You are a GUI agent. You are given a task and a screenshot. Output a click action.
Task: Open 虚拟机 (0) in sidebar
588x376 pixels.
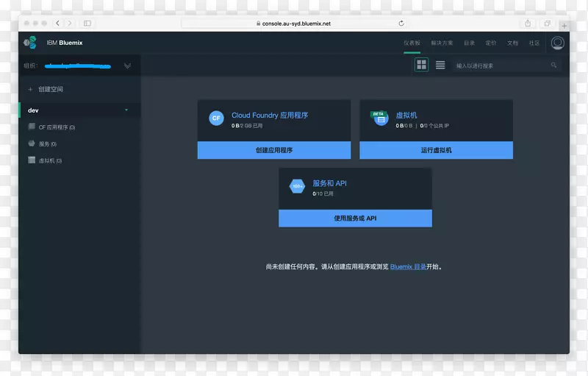pyautogui.click(x=50, y=160)
